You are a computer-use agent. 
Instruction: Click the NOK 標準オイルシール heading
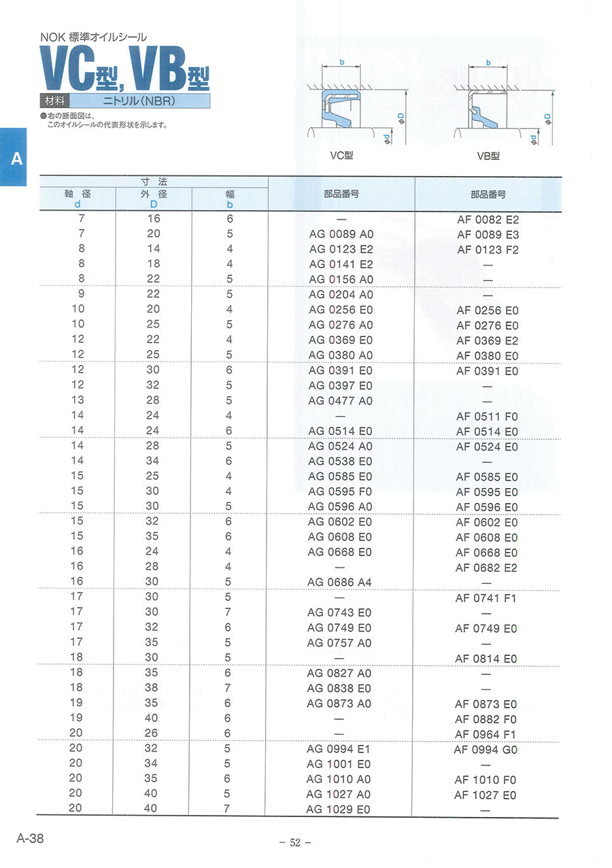pos(93,39)
